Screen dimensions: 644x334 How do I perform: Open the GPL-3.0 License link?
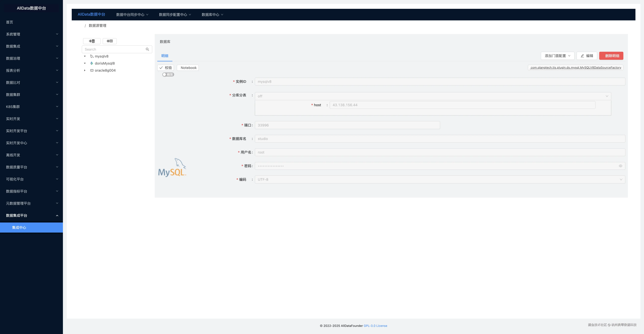(x=375, y=326)
